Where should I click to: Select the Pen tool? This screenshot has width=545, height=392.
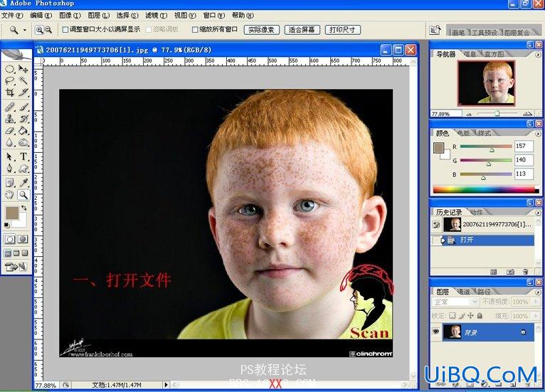click(x=9, y=169)
